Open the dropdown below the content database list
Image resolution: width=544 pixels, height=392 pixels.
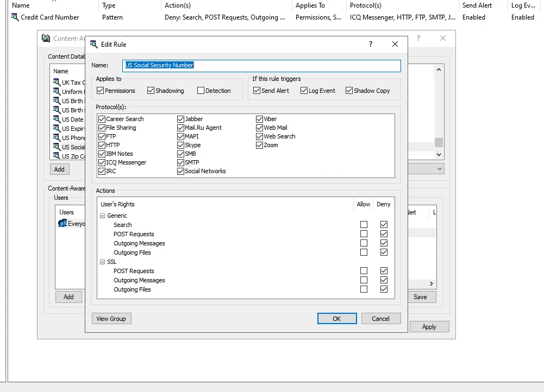coord(439,169)
